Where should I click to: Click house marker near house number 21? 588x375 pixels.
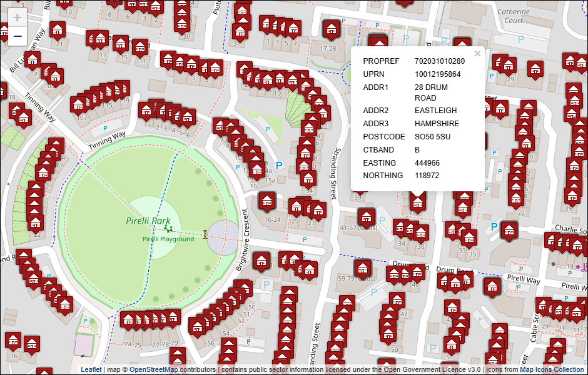pos(58,30)
